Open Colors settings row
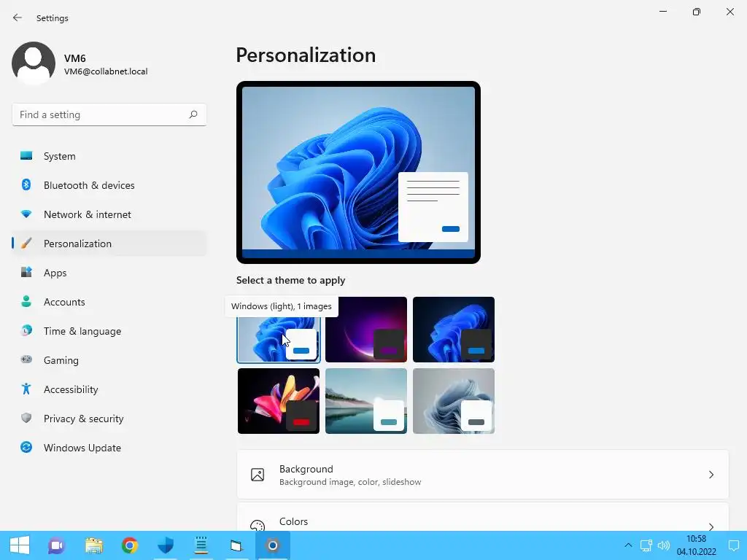The height and width of the screenshot is (560, 747). point(483,517)
